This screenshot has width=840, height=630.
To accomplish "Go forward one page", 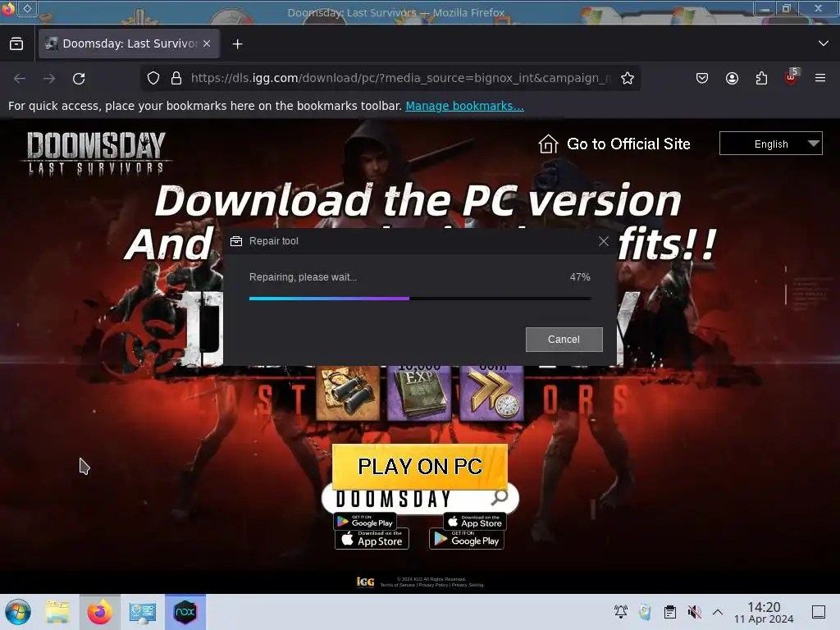I will coord(49,78).
